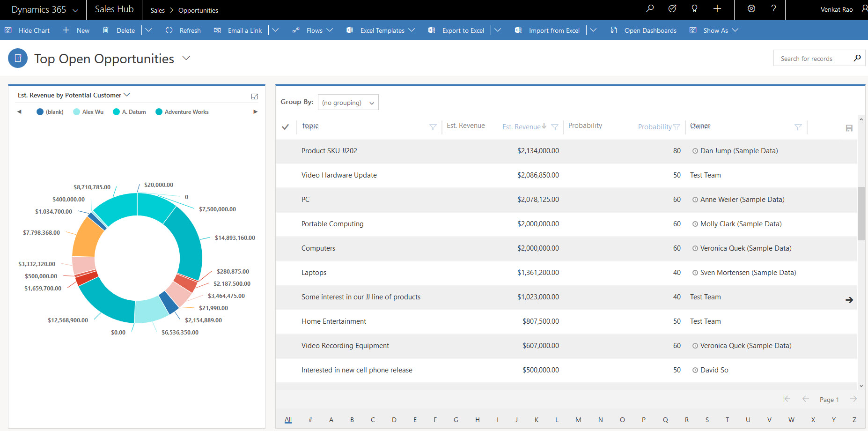Open the settings gear icon

pos(751,9)
